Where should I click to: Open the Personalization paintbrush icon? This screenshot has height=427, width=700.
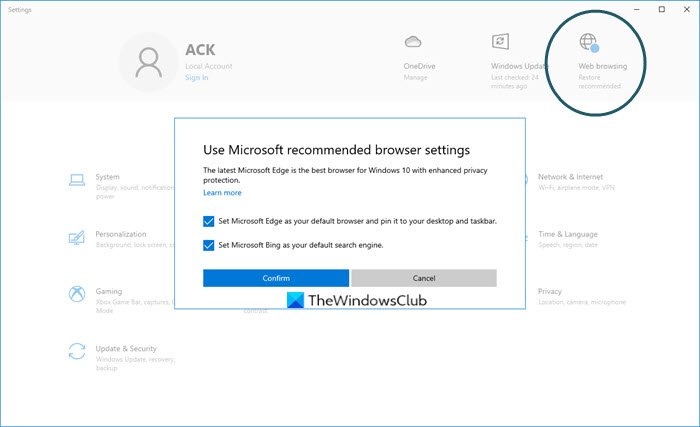pyautogui.click(x=77, y=237)
